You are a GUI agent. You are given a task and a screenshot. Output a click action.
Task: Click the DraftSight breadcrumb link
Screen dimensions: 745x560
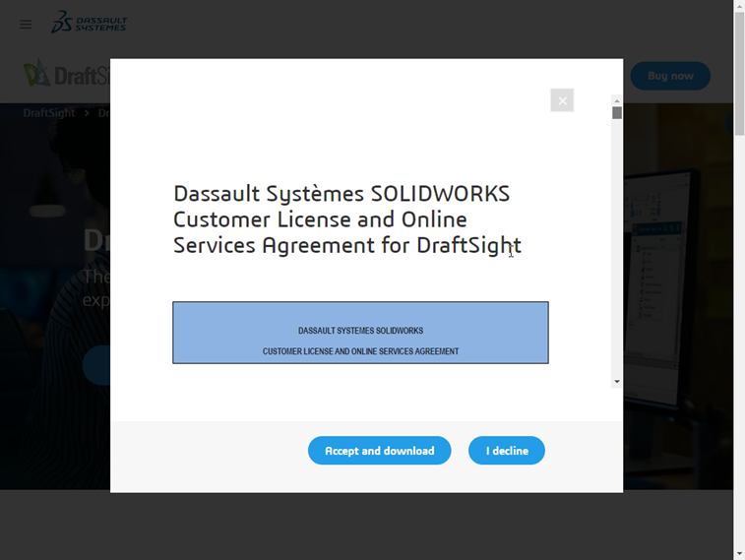coord(49,113)
